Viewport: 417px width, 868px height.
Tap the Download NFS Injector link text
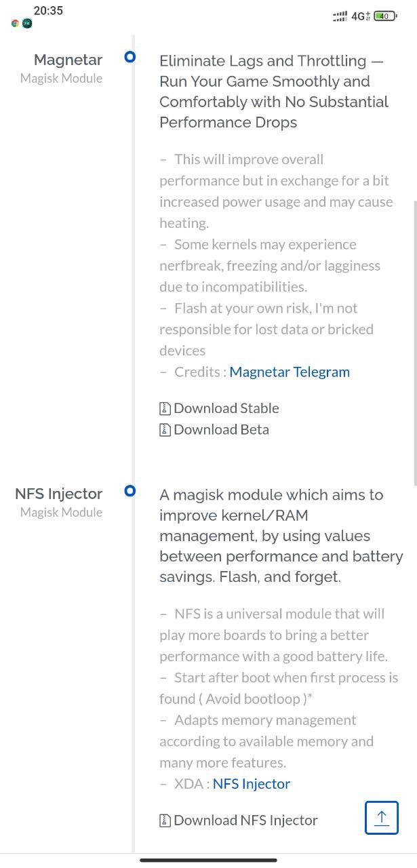click(x=245, y=821)
